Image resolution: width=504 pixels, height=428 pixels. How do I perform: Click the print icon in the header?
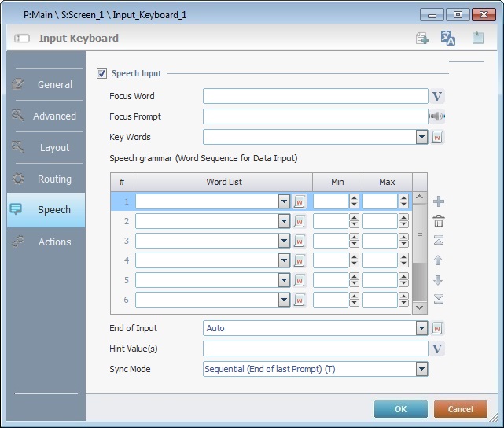click(422, 38)
